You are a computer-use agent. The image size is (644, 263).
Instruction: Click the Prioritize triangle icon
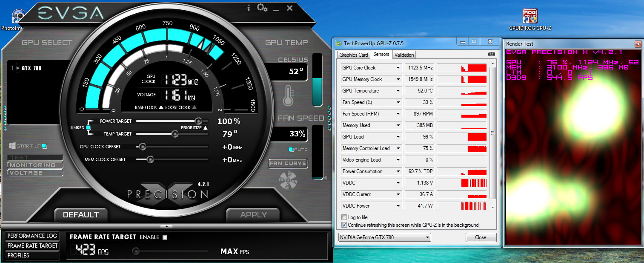205,127
